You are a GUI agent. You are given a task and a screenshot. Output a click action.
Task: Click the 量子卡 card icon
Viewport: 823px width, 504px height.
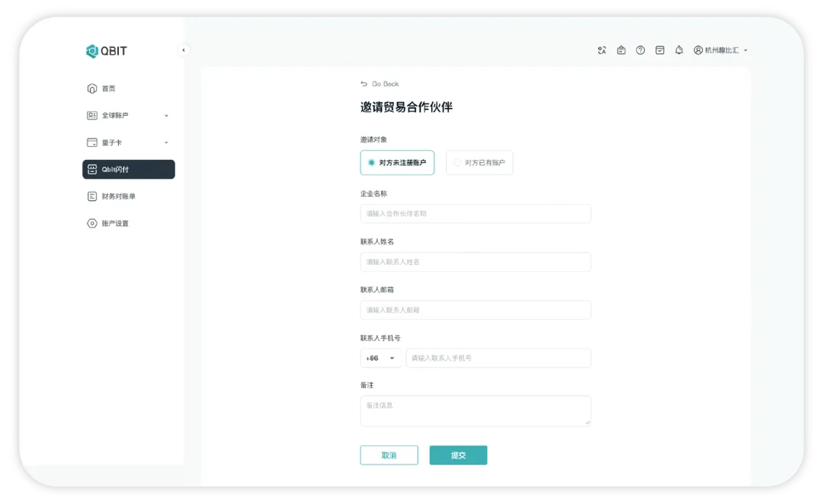coord(92,142)
